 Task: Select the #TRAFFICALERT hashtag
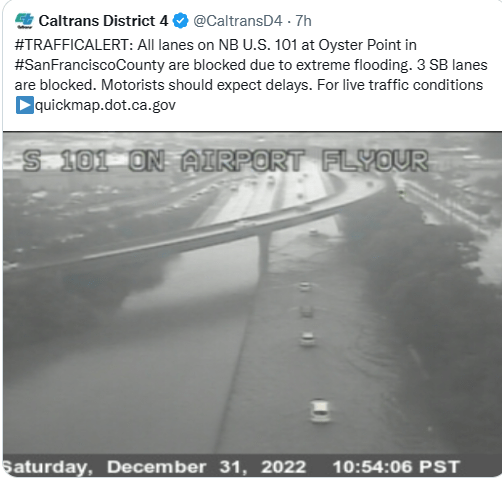click(74, 45)
